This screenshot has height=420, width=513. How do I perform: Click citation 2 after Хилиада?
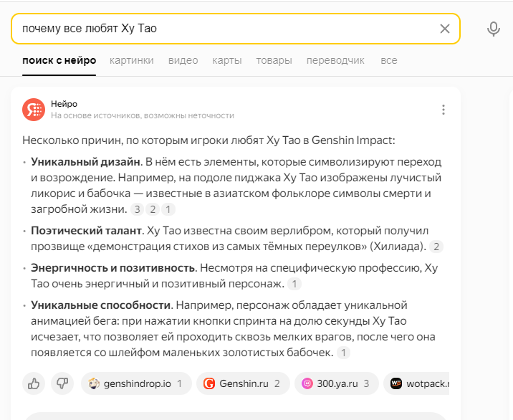click(x=436, y=247)
